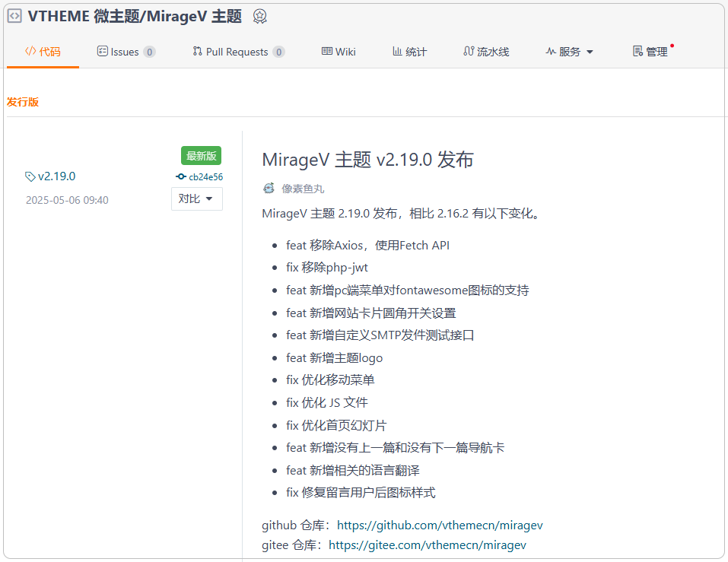The image size is (728, 562).
Task: Click the line 'feat 新增自定义SMTP发件测试接口'
Action: 380,335
